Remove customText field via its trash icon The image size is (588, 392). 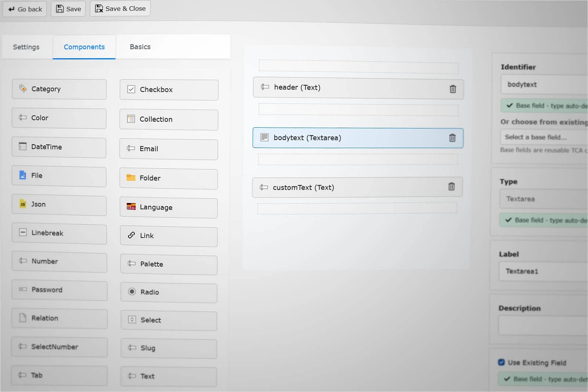(451, 186)
